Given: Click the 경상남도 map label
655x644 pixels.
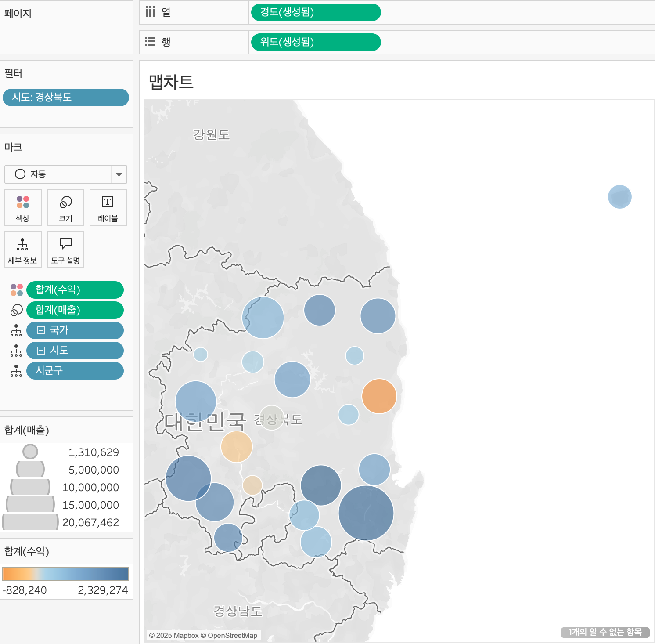Looking at the screenshot, I should pyautogui.click(x=238, y=611).
